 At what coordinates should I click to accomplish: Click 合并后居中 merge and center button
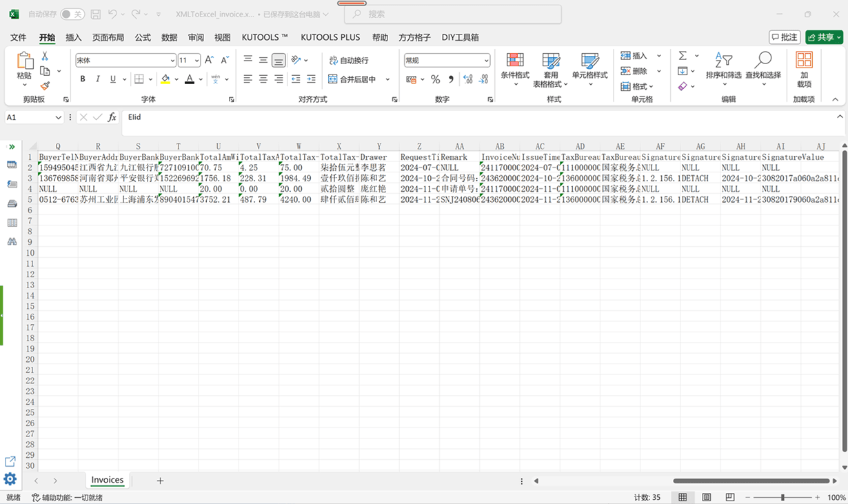pos(353,79)
